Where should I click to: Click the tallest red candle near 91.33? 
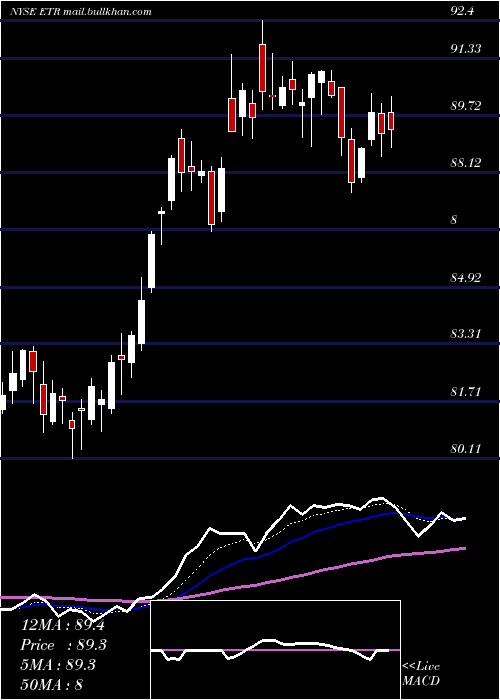262,68
